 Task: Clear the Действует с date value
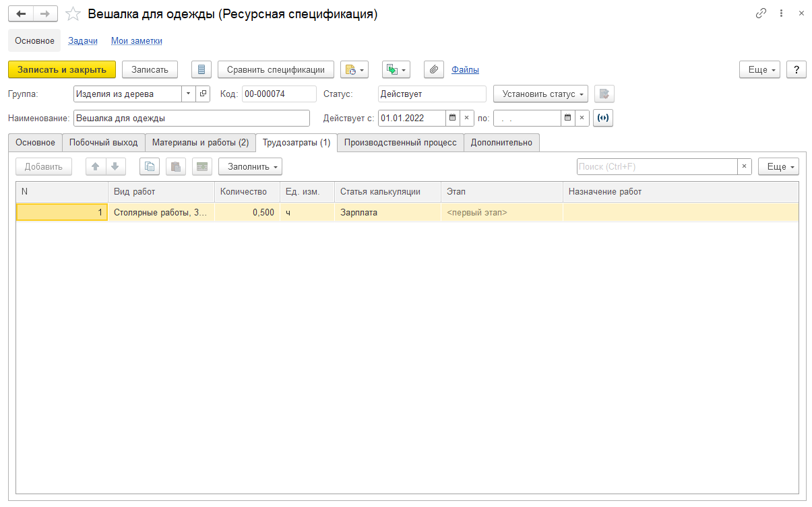point(467,118)
